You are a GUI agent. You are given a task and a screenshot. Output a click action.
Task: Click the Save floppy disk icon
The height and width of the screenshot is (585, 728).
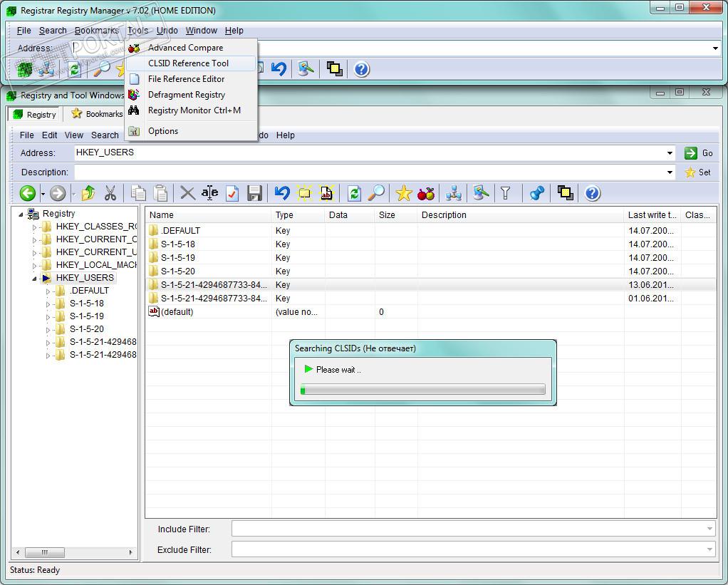(254, 193)
